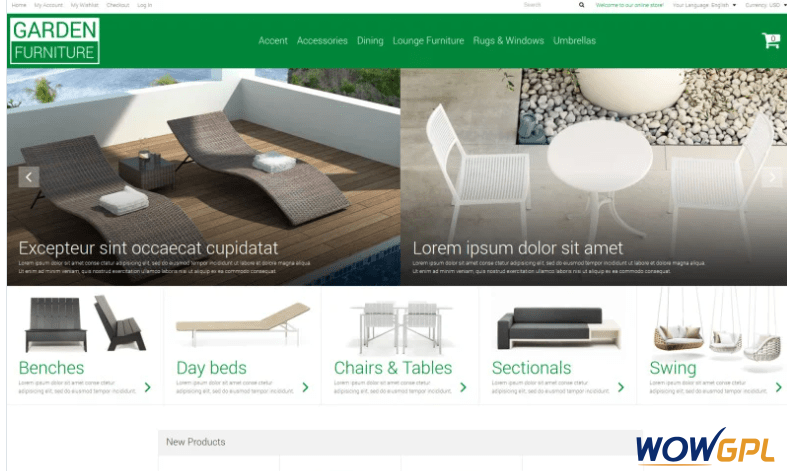Click the Day beds chevron arrow
The width and height of the screenshot is (787, 471).
pyautogui.click(x=305, y=387)
